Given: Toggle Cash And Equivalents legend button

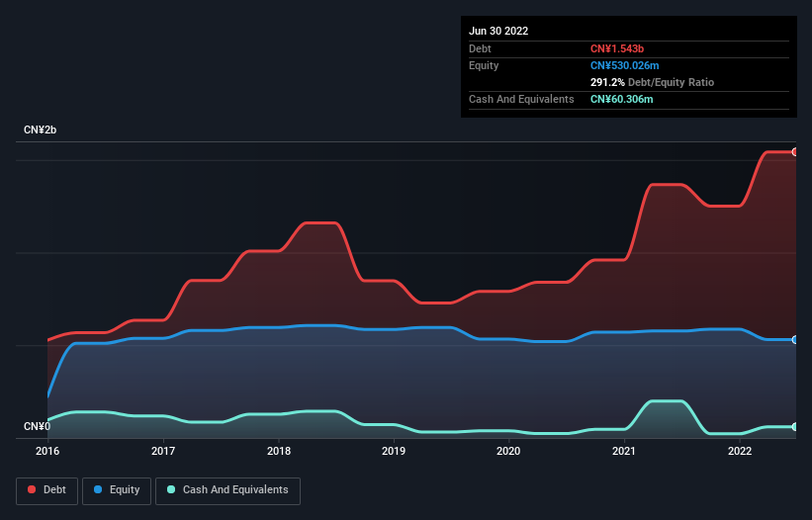Looking at the screenshot, I should coord(227,490).
